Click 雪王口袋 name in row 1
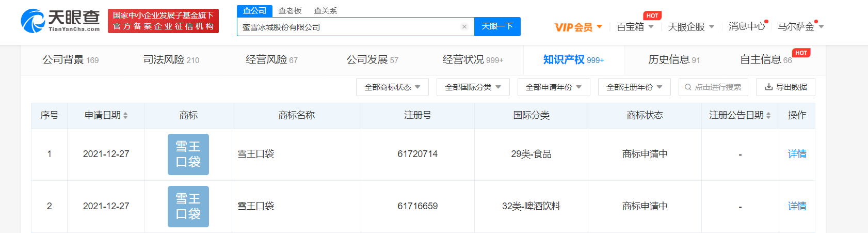Viewport: 868px width, 233px height. click(255, 154)
